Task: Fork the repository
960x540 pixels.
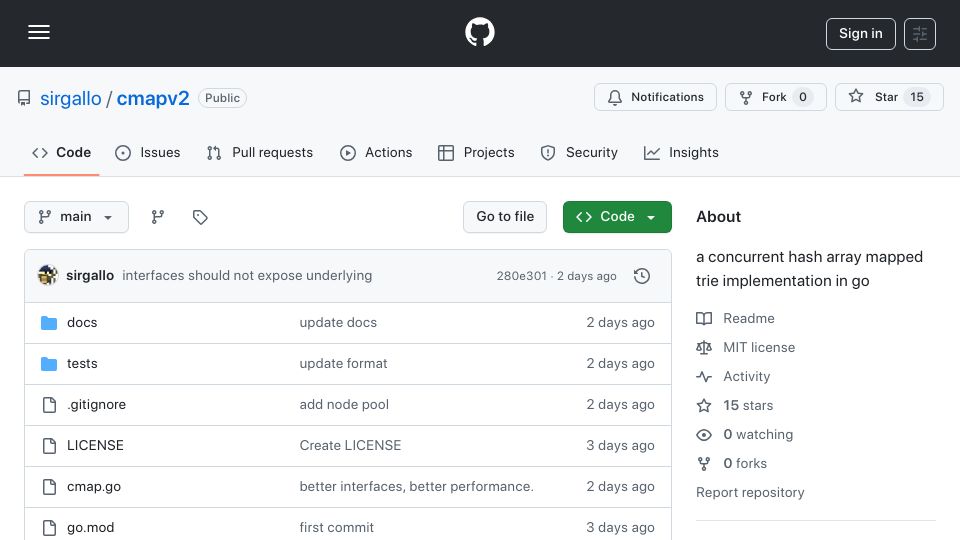Action: (776, 97)
